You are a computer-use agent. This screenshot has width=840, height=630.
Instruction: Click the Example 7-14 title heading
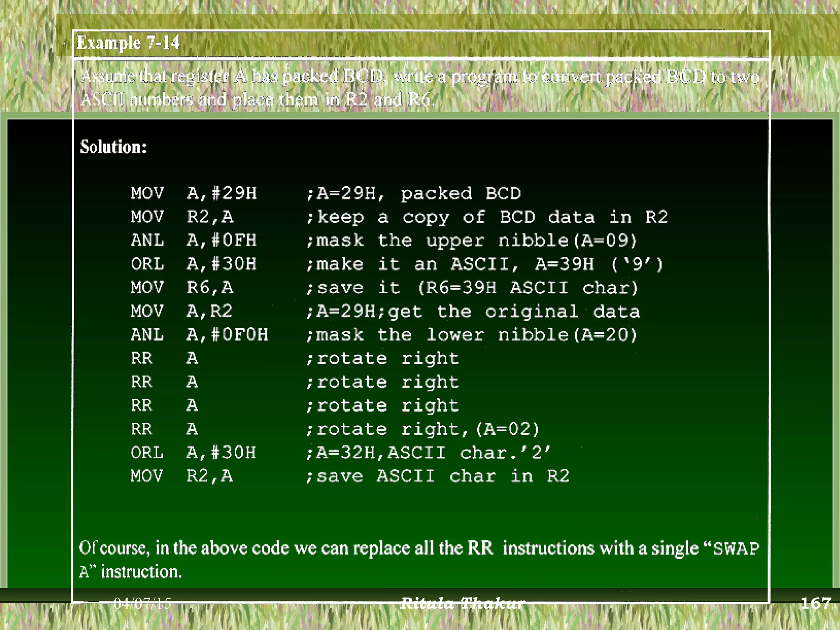(128, 43)
